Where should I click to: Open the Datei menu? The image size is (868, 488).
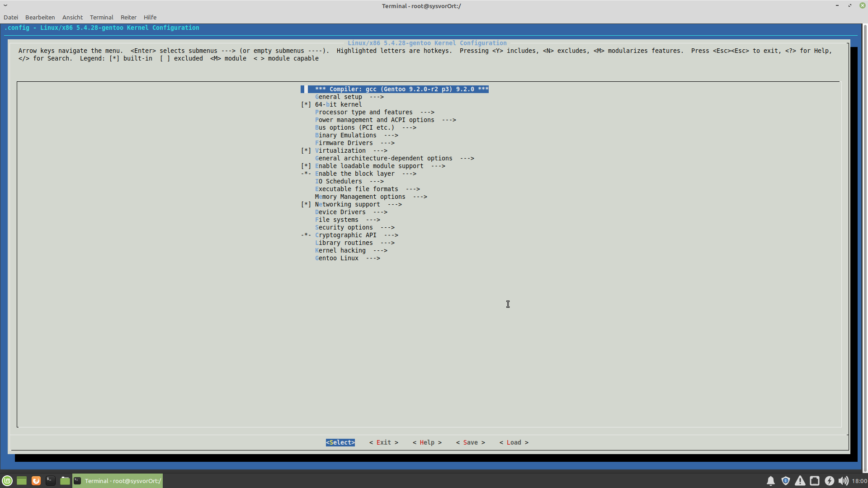(x=11, y=17)
